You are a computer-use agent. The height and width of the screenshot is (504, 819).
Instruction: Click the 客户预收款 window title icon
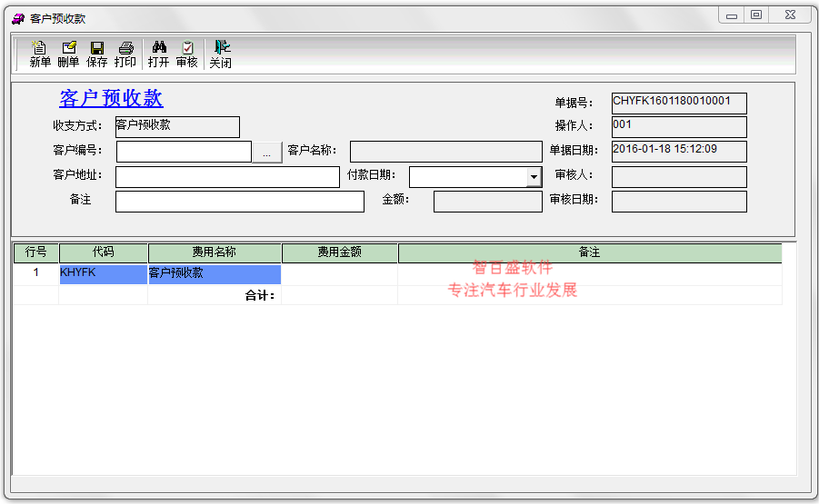18,19
